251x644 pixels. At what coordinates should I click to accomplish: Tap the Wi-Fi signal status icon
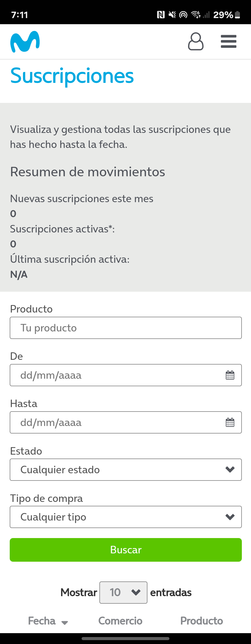[x=196, y=15]
